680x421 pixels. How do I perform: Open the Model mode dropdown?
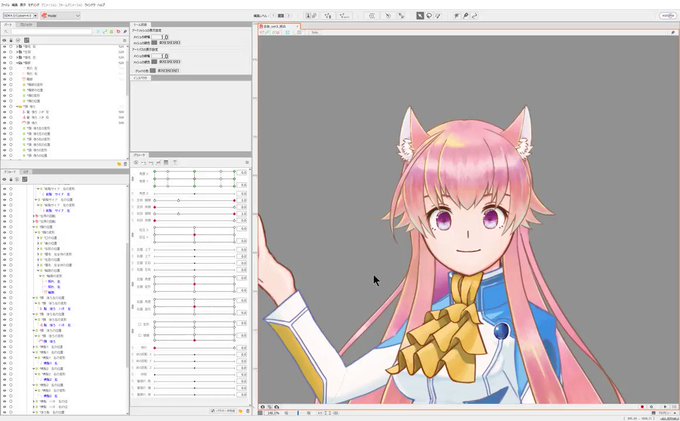click(61, 16)
